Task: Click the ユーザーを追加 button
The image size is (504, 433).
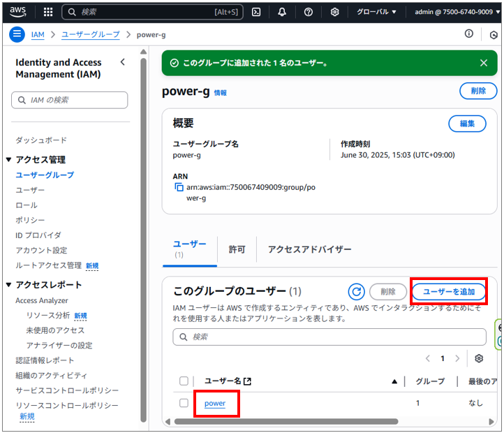Action: point(448,291)
